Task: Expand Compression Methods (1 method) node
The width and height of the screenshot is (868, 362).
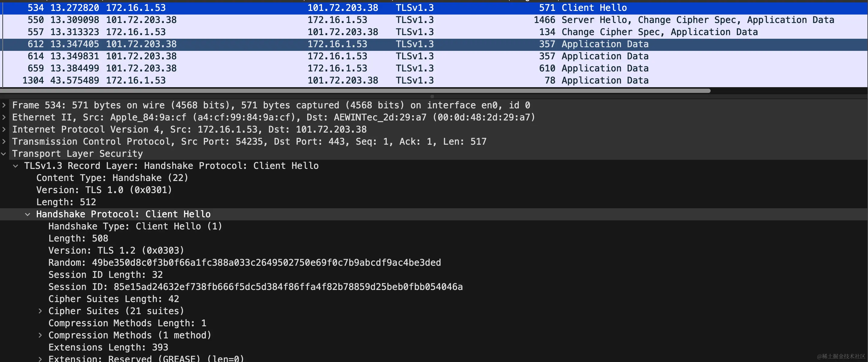Action: pyautogui.click(x=40, y=335)
